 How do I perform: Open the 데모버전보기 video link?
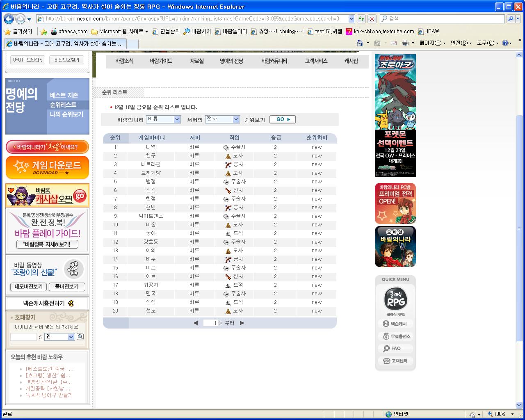point(27,287)
